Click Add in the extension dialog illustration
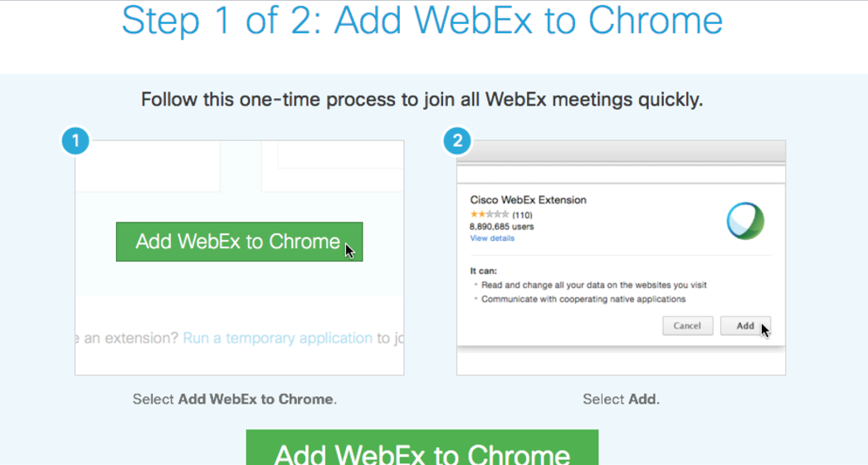The image size is (868, 465). tap(745, 325)
